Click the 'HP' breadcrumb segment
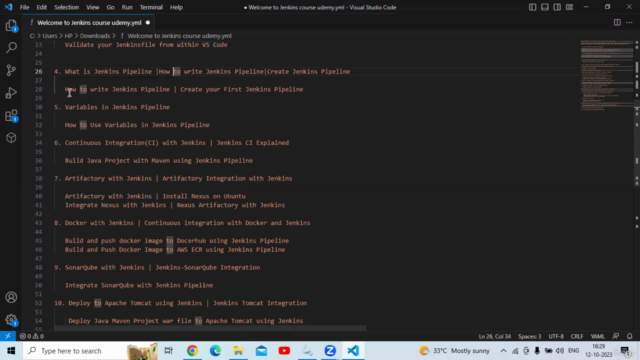This screenshot has width=640, height=360. click(x=68, y=36)
